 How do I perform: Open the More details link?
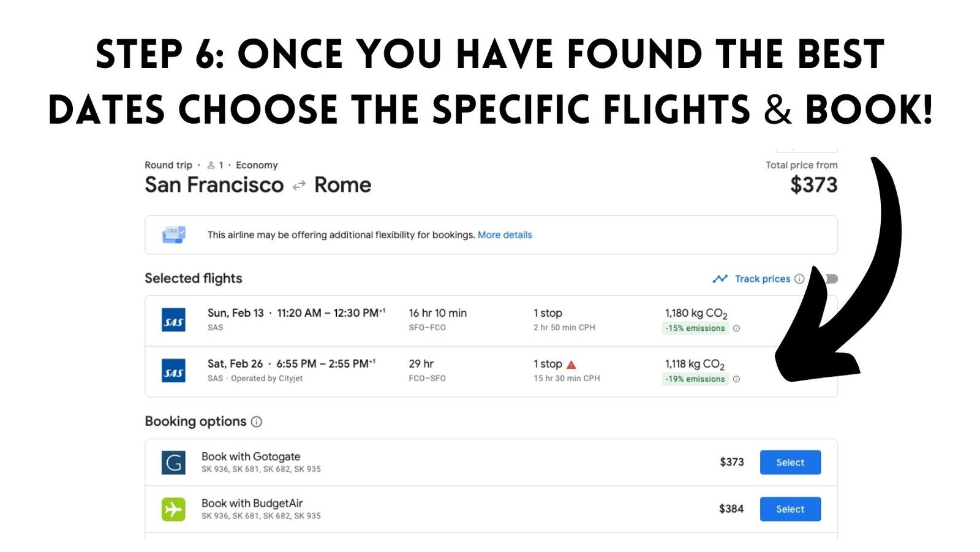coord(505,235)
